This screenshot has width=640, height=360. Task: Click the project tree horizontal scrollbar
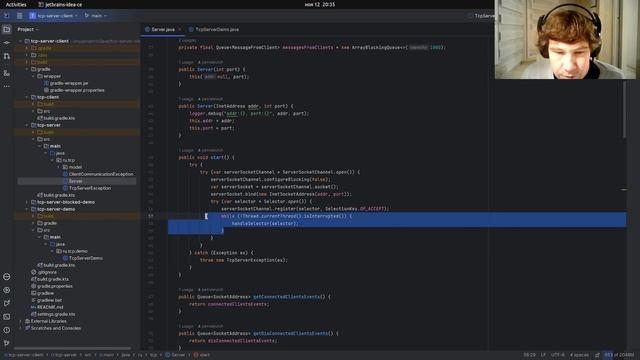(73, 349)
